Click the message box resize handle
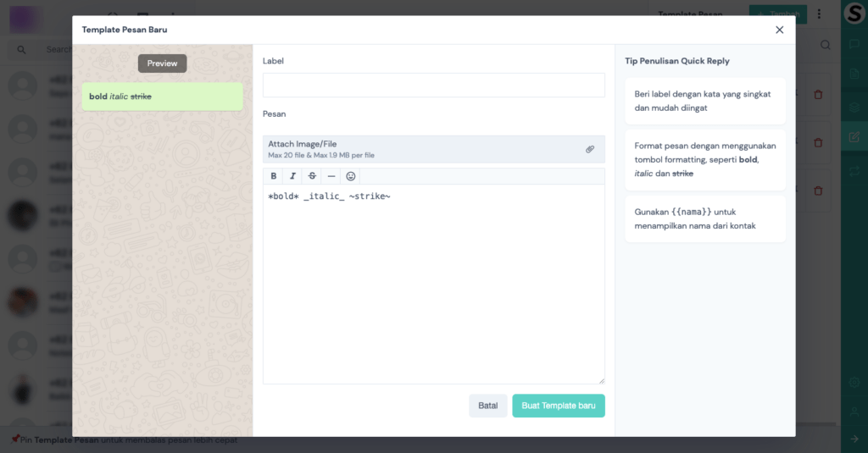Viewport: 868px width, 453px height. coord(601,380)
